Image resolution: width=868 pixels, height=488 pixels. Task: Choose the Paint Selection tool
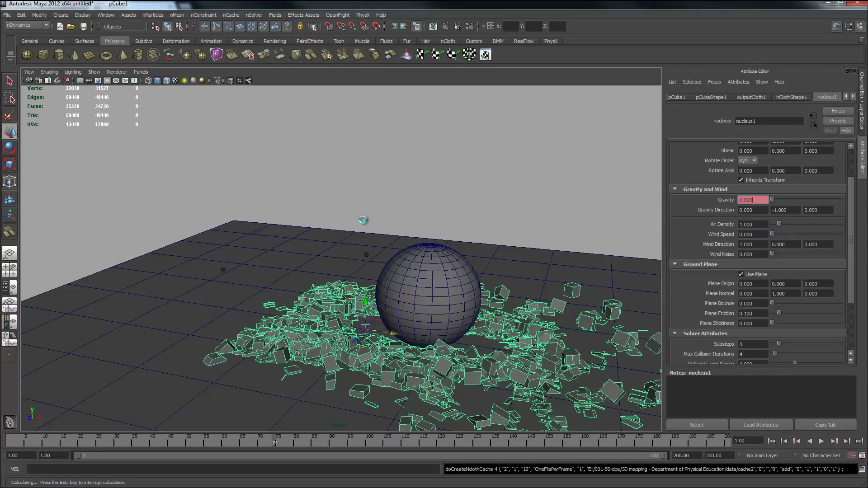[x=9, y=115]
